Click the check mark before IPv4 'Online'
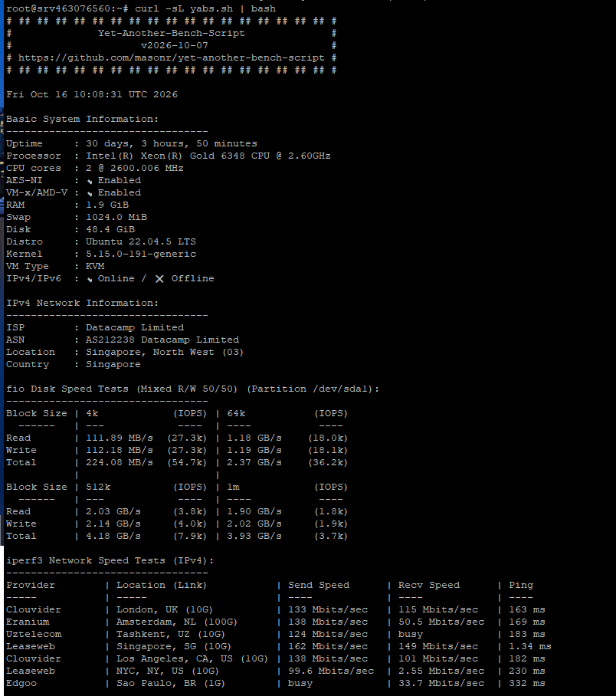616x696 pixels. [x=90, y=279]
